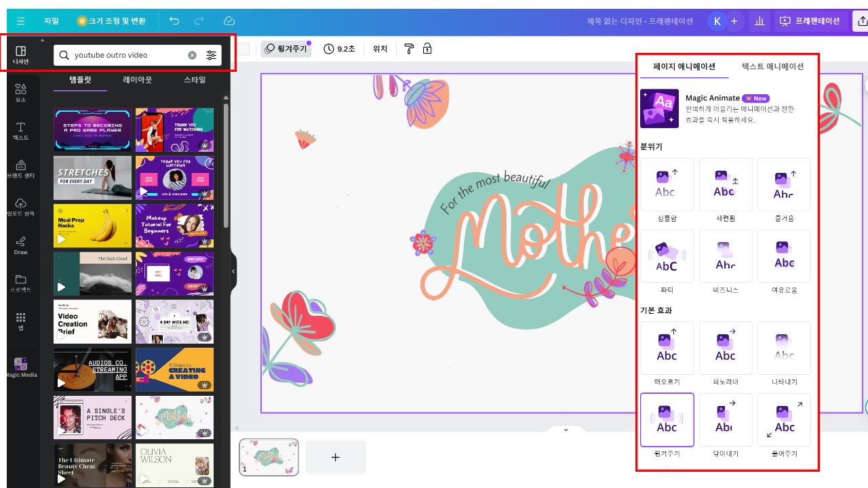
Task: Clear the search field text
Action: click(x=192, y=55)
